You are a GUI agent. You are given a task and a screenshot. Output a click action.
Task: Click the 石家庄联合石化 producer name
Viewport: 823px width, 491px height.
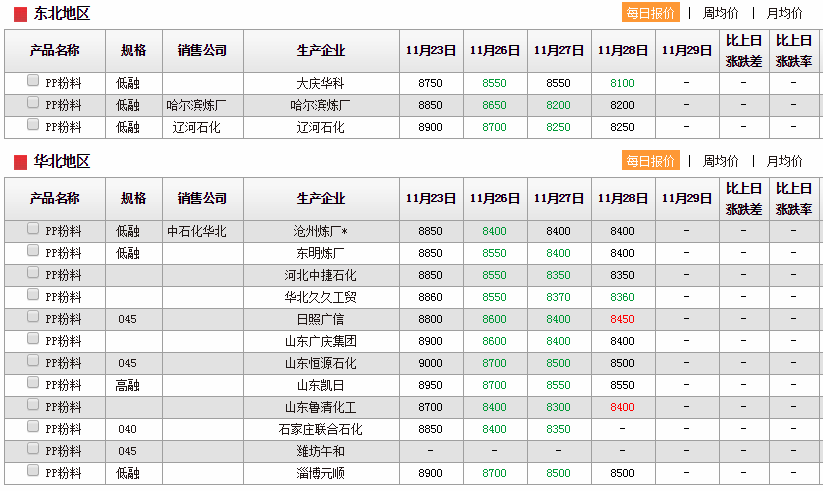pos(320,429)
